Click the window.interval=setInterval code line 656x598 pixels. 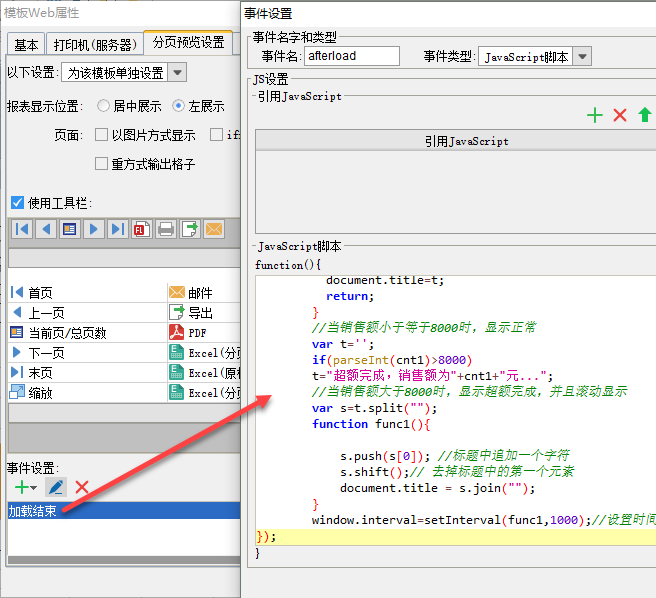tap(451, 520)
